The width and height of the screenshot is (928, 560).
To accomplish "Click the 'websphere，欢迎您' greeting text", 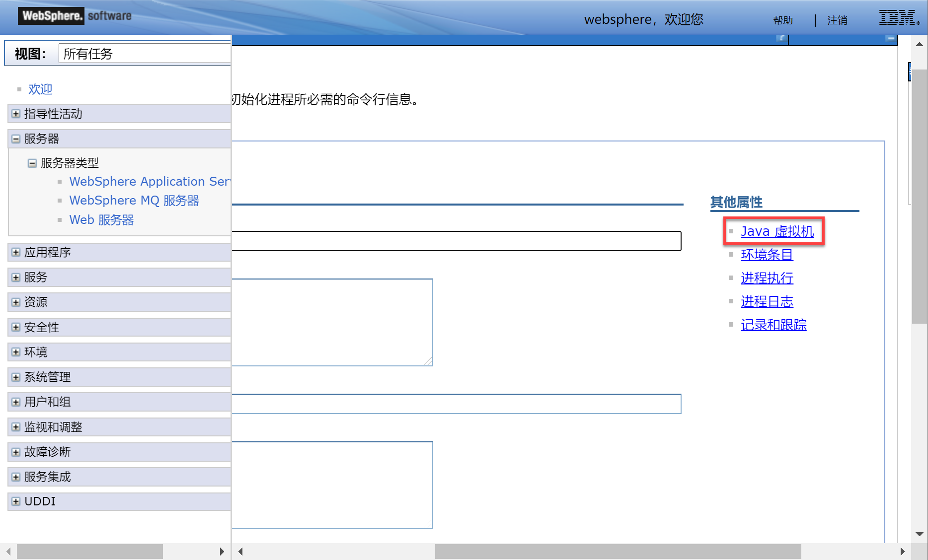I will tap(644, 19).
